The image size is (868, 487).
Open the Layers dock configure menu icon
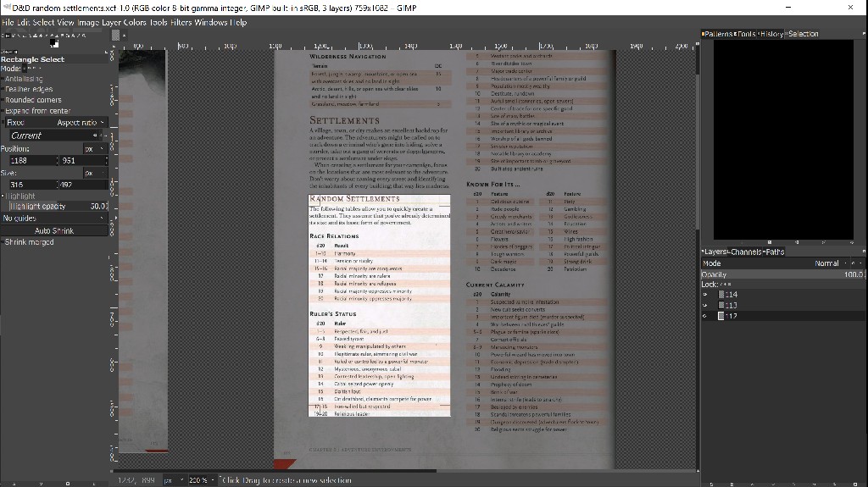(864, 252)
